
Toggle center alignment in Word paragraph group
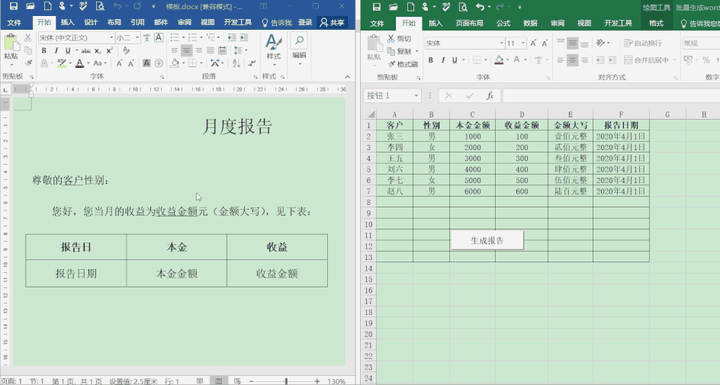coord(186,51)
